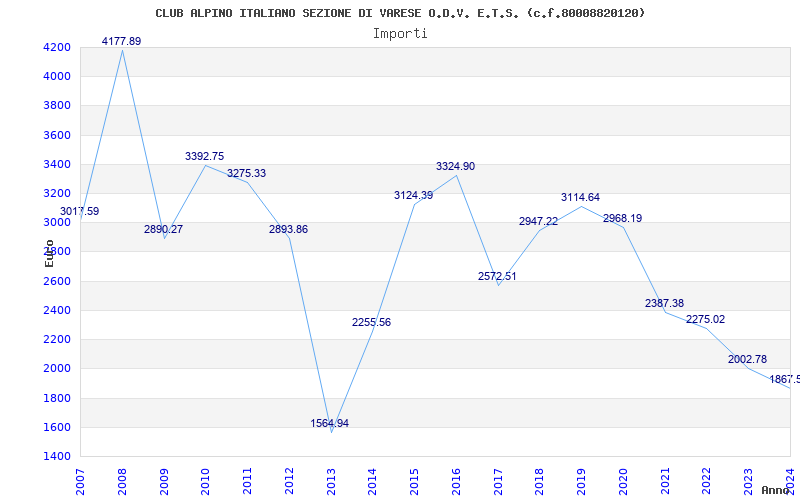
Task: Click the x-axis year 2010
Action: (x=206, y=482)
